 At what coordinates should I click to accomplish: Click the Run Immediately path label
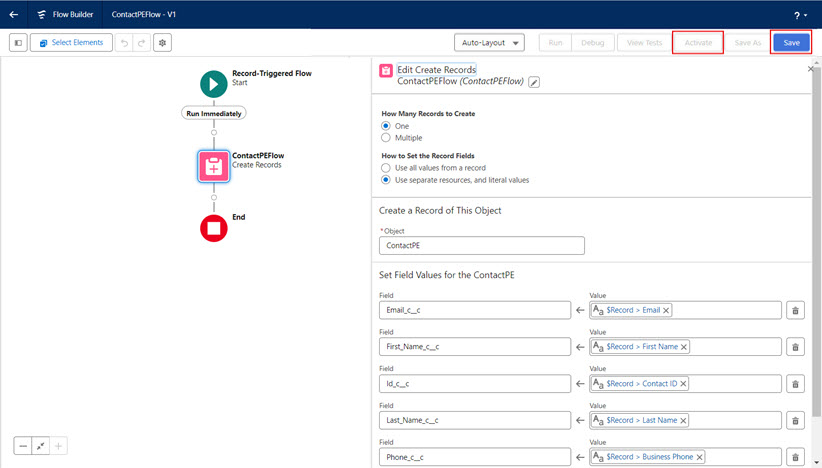214,113
